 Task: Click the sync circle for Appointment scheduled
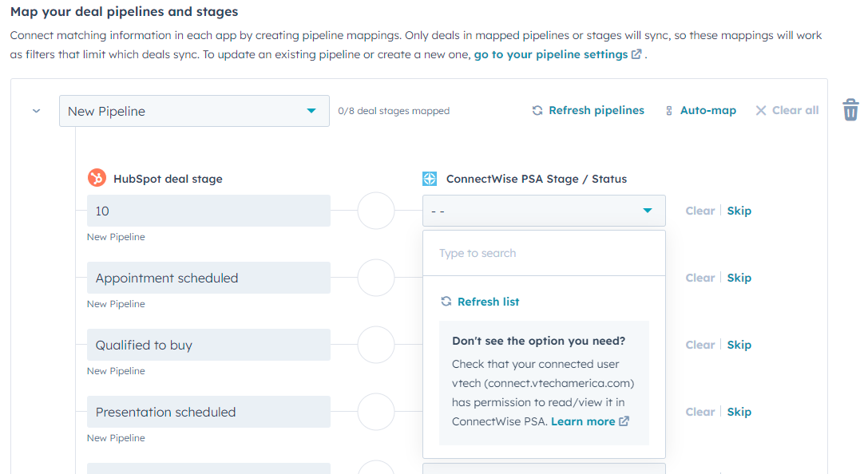point(376,278)
